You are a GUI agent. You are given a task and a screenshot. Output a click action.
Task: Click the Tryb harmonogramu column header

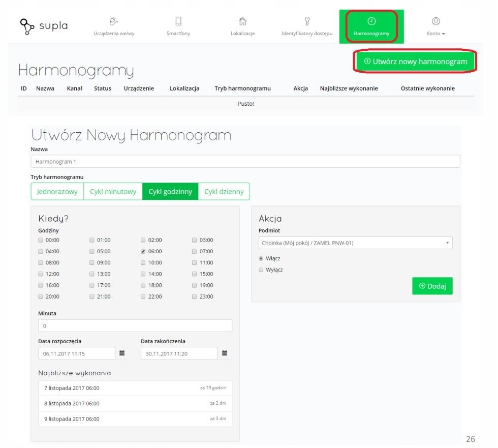click(243, 88)
